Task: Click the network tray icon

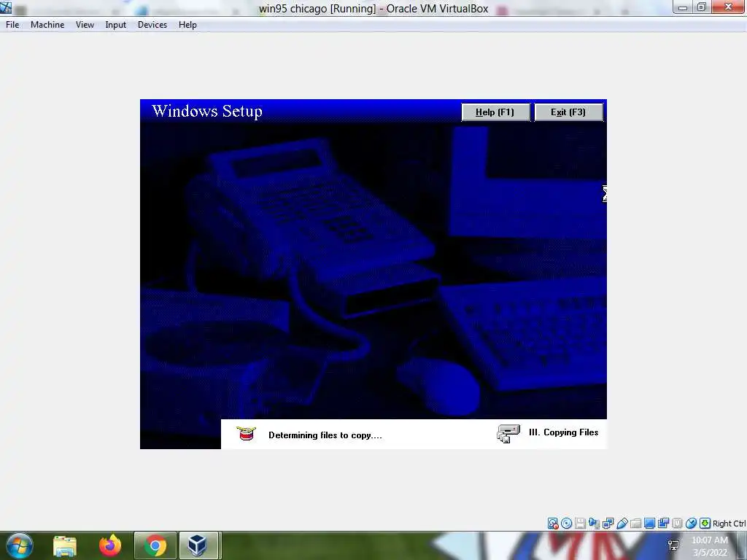Action: [673, 545]
